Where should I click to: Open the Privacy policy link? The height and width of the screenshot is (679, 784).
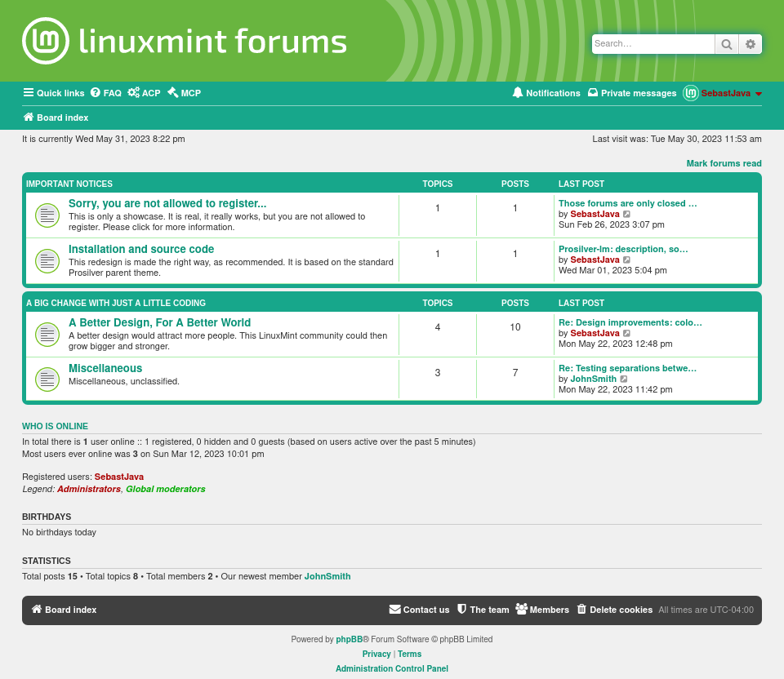pyautogui.click(x=376, y=654)
